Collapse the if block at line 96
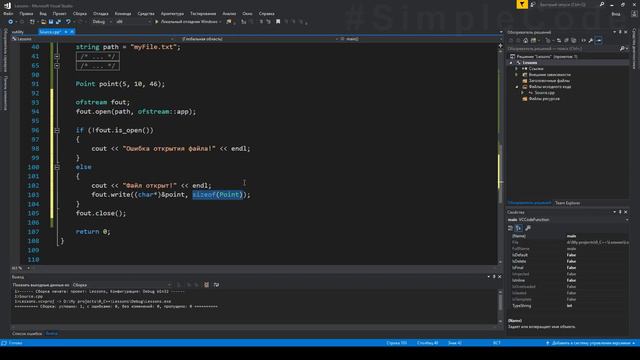 (57, 130)
